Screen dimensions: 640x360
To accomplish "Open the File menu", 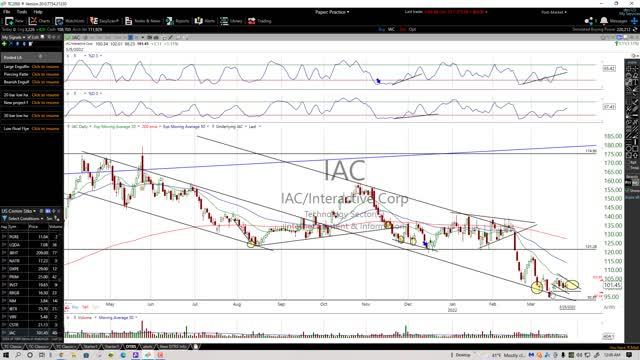I will tap(7, 12).
